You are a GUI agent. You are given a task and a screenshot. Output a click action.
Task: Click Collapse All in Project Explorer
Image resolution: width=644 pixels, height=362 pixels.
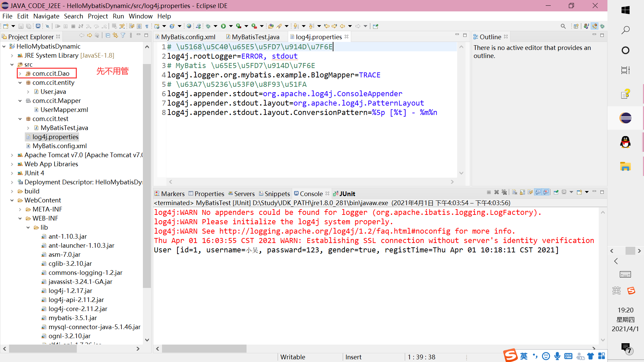coord(108,36)
